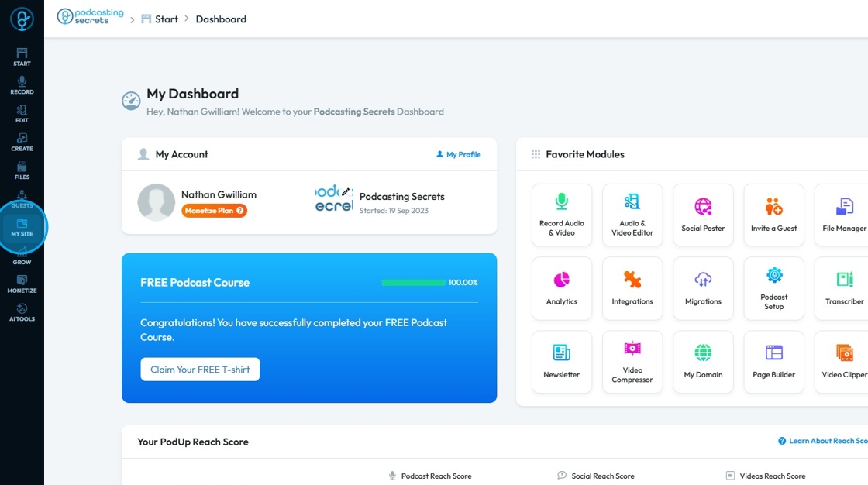868x485 pixels.
Task: Click the PodUp logo at sidebar top
Action: [x=22, y=19]
